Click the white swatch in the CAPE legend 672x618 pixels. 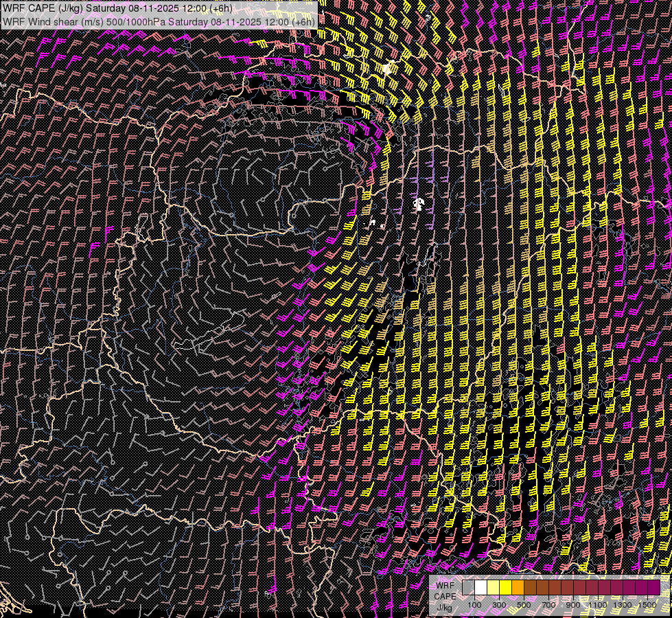(480, 587)
